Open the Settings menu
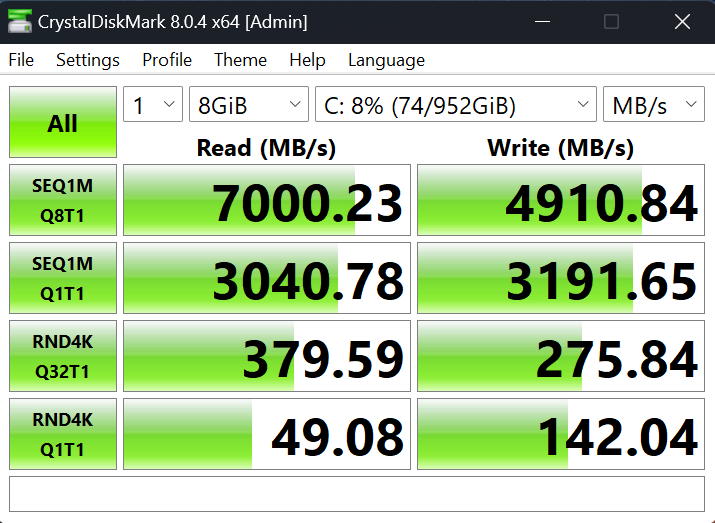The height and width of the screenshot is (523, 715). 88,60
